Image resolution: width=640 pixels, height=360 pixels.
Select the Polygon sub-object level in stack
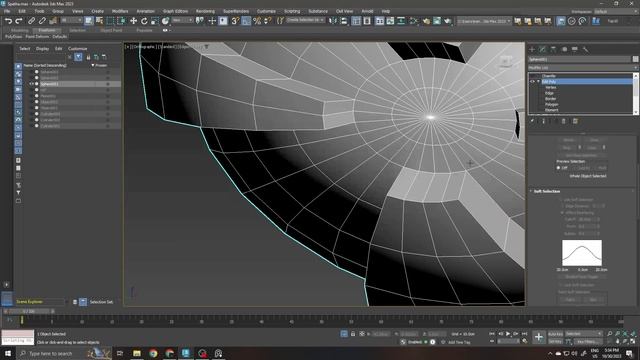(x=551, y=104)
